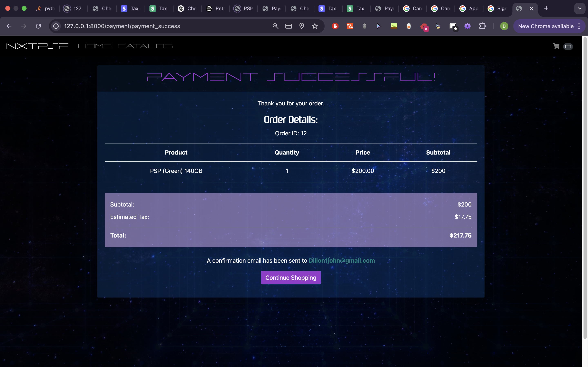588x367 pixels.
Task: Click the NXTPSP logo
Action: tap(37, 46)
